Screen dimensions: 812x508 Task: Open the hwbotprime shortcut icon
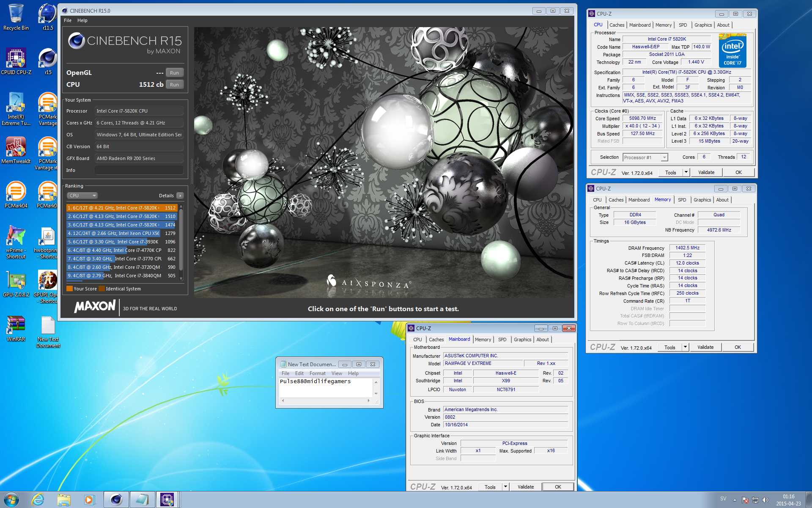[47, 242]
